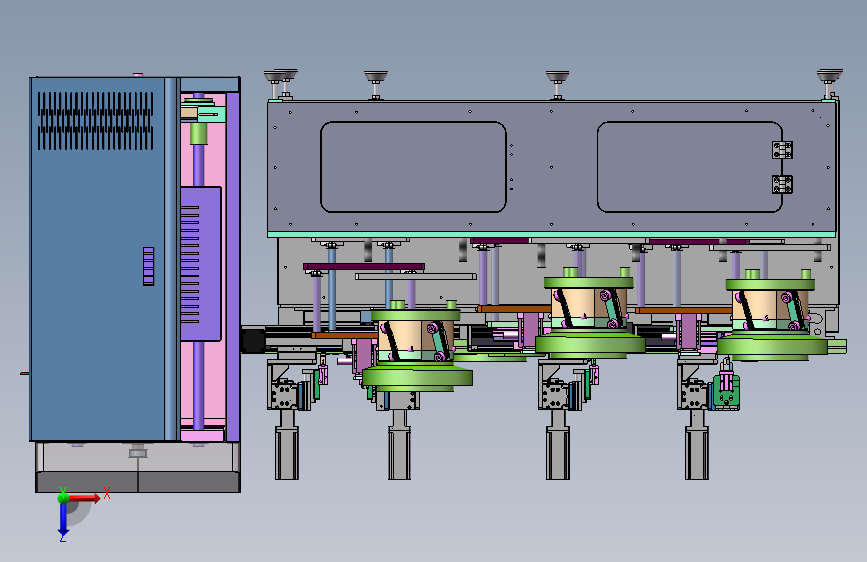Select the ventilation grille on the blue cabinet
Image resolution: width=867 pixels, height=562 pixels.
tap(96, 121)
